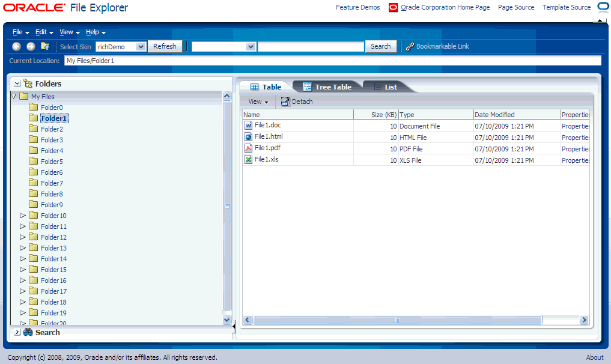
Task: Open the View dropdown in the table toolbar
Action: click(257, 101)
